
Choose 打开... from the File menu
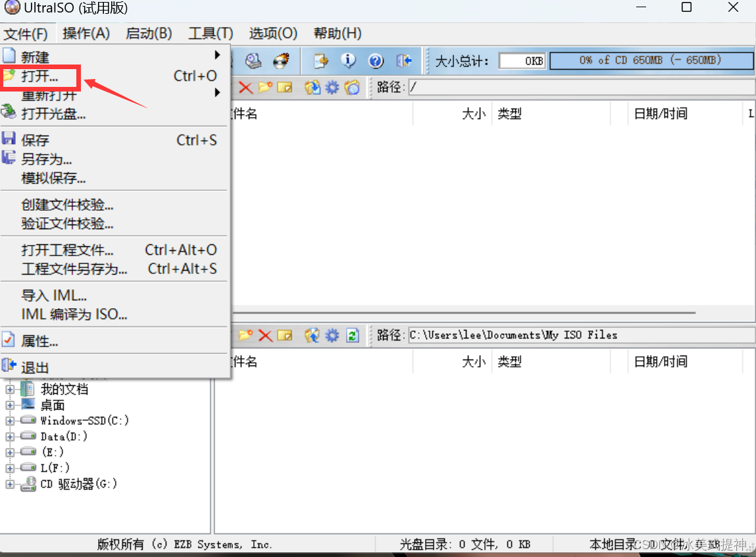(114, 76)
